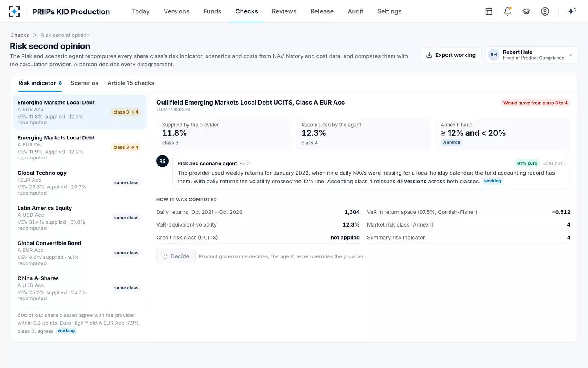Open the user account icon
Image resolution: width=588 pixels, height=368 pixels.
tap(545, 11)
